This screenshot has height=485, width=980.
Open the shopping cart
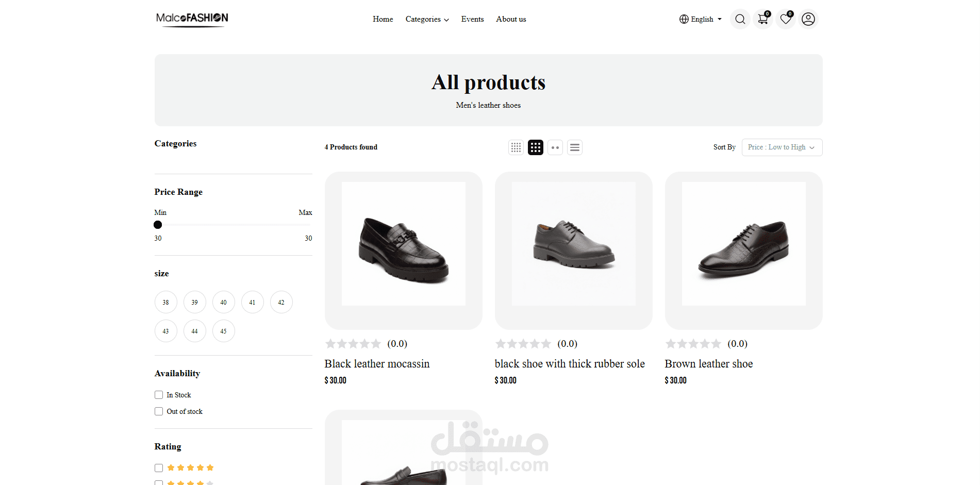[x=763, y=19]
